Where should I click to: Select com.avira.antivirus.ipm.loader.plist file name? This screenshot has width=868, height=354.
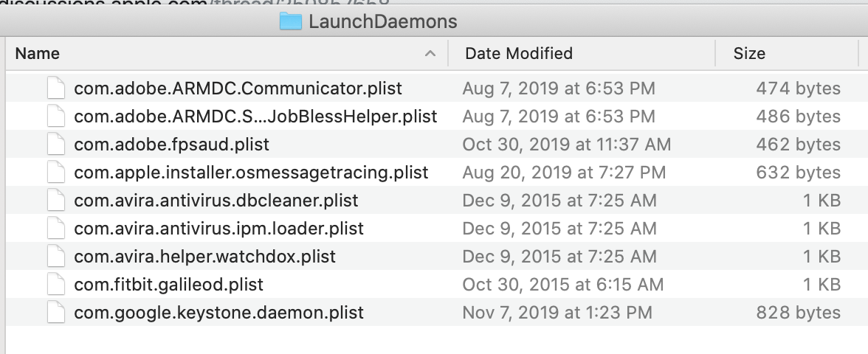pos(218,229)
